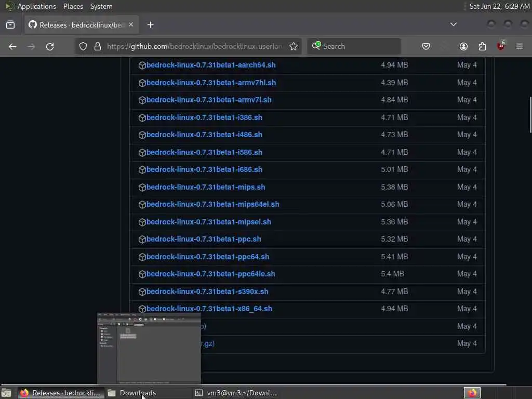Open Firefox account menu
The width and height of the screenshot is (532, 399).
coord(463,46)
